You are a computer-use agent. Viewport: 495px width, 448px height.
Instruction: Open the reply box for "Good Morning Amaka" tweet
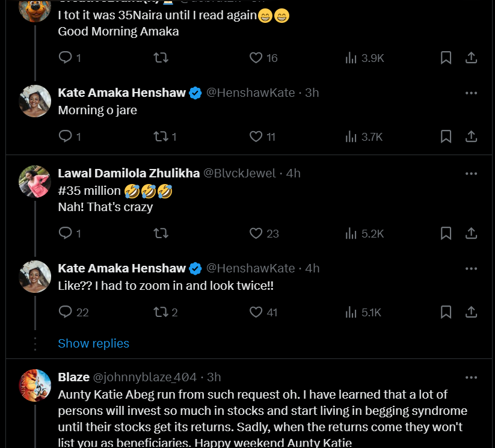coord(65,58)
